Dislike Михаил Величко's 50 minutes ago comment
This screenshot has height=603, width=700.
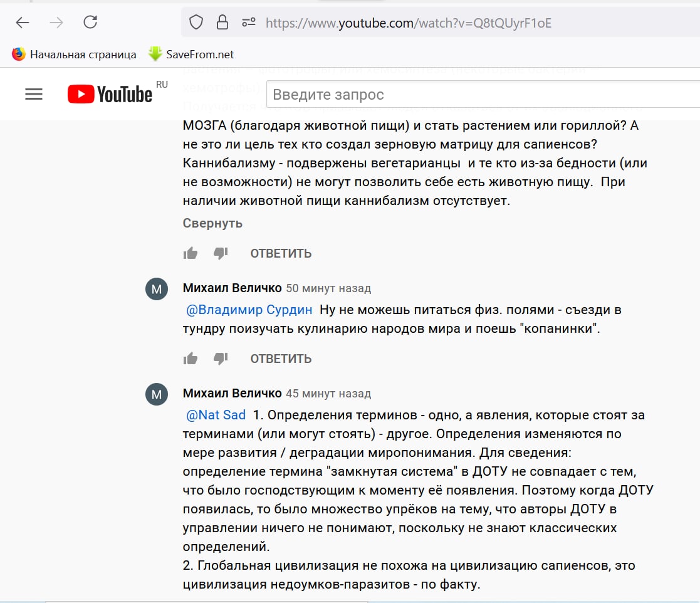pos(221,359)
